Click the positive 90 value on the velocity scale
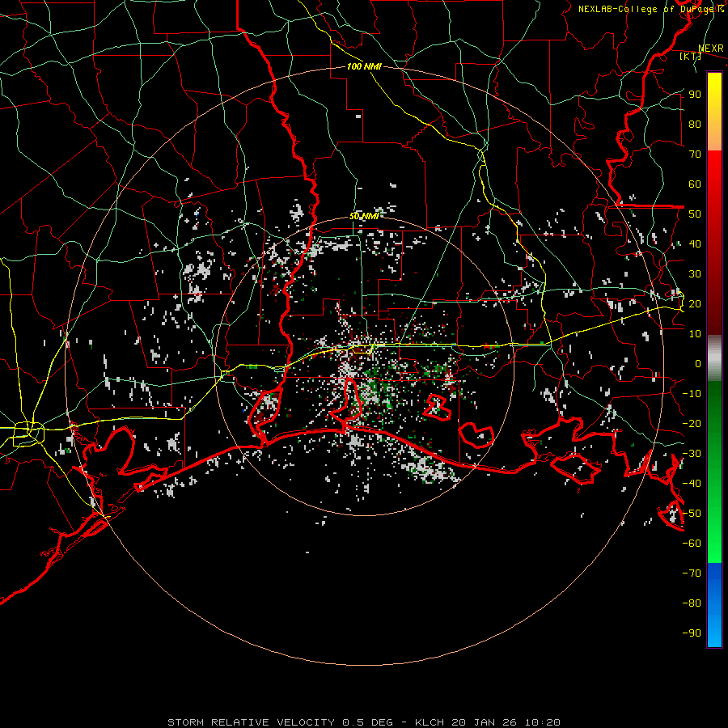 695,95
